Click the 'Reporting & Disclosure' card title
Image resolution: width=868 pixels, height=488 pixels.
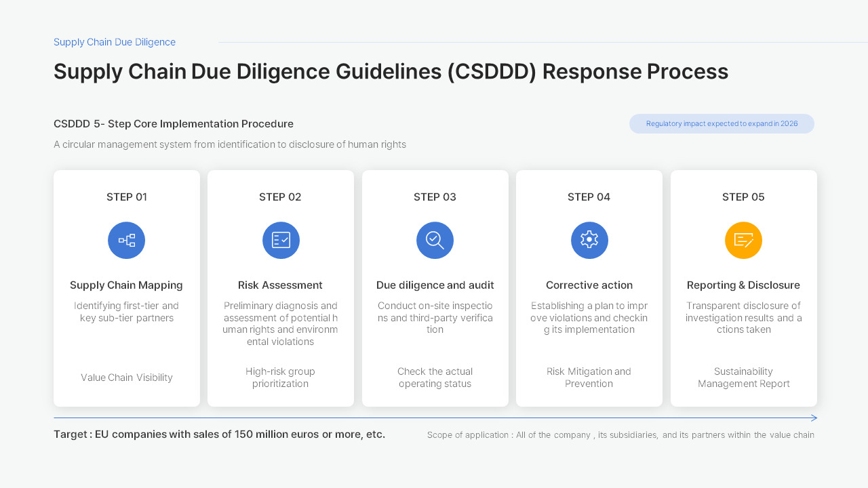point(743,285)
